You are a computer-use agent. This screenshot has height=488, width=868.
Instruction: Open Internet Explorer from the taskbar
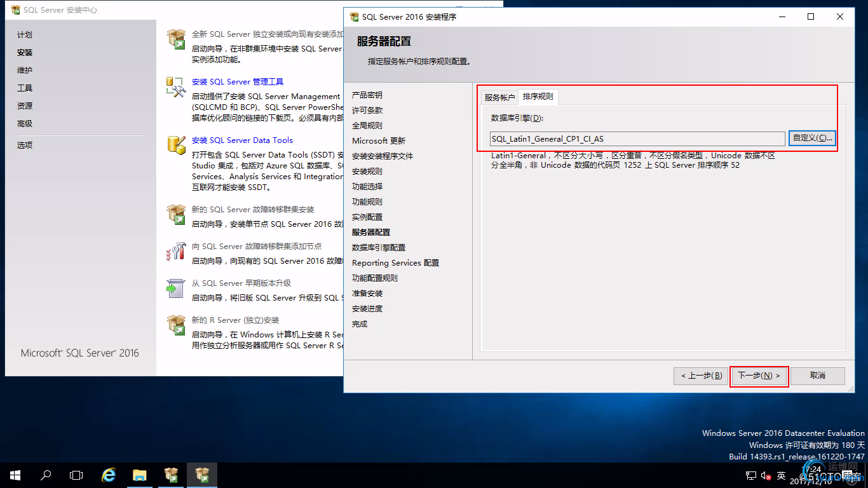[109, 475]
